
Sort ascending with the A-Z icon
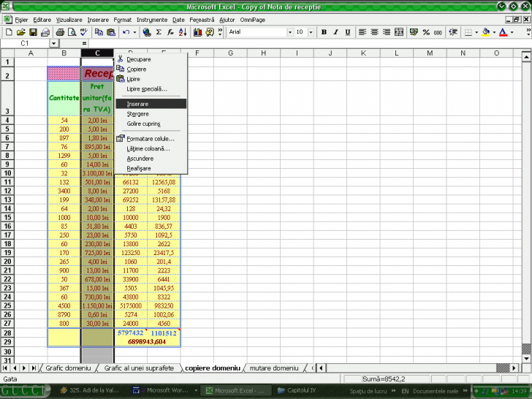[x=183, y=32]
